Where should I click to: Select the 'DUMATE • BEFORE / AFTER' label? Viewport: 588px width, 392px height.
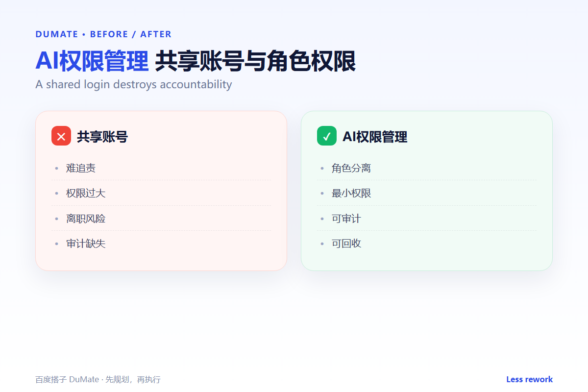point(103,34)
